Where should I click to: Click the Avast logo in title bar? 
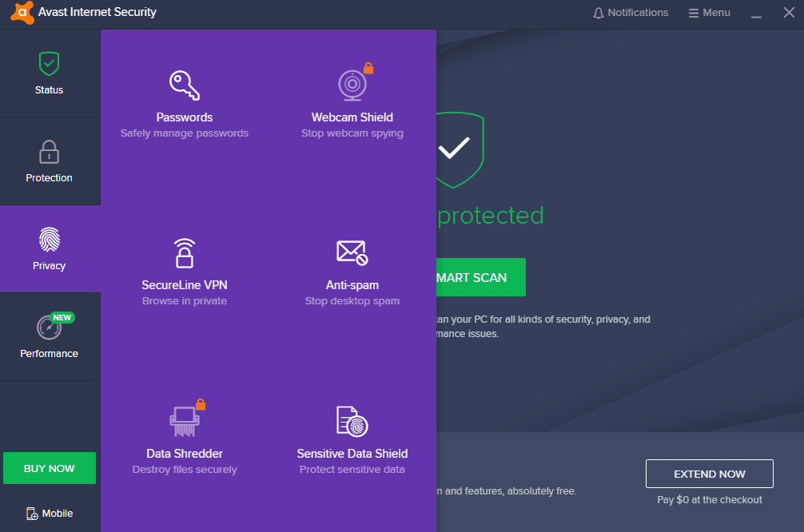(x=21, y=13)
